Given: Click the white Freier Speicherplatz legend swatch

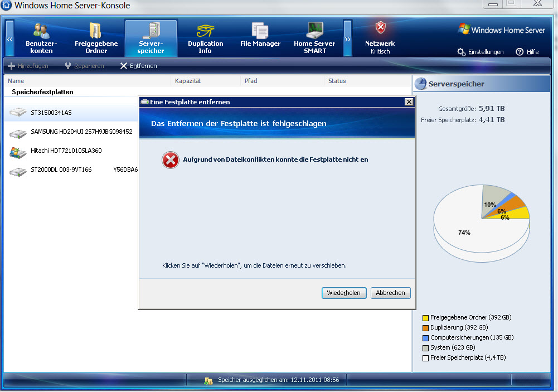Looking at the screenshot, I should (x=425, y=358).
